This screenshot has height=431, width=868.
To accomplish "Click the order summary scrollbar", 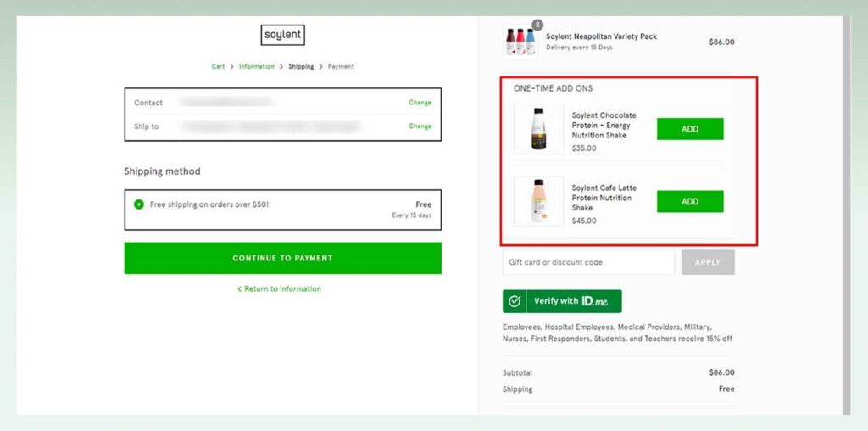I will pyautogui.click(x=847, y=215).
